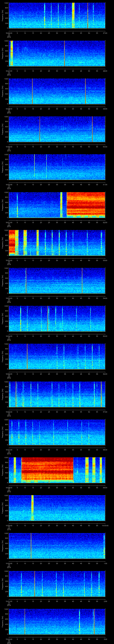Click the 55:00 end time label
The width and height of the screenshot is (114, 644).
pyautogui.click(x=105, y=336)
